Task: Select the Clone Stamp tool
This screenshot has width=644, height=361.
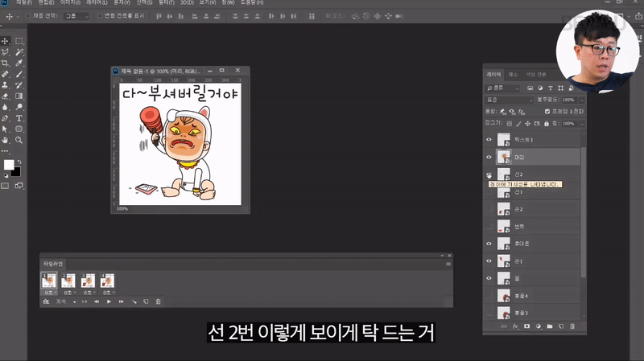Action: coord(5,85)
